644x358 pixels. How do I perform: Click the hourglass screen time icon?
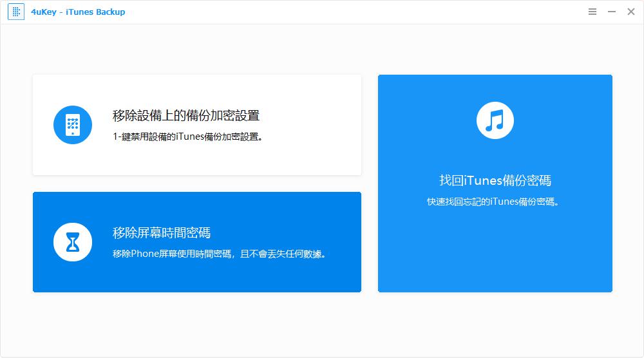(73, 242)
